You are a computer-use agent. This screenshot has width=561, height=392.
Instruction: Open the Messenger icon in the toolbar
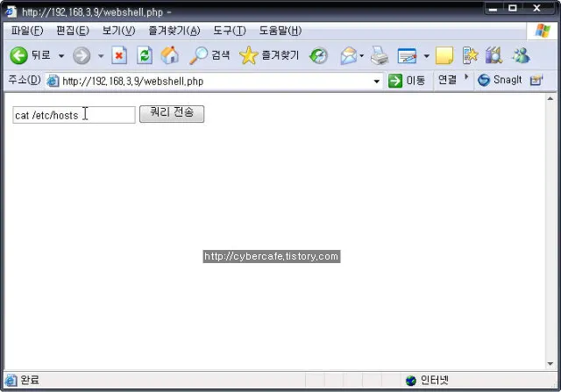pyautogui.click(x=521, y=55)
